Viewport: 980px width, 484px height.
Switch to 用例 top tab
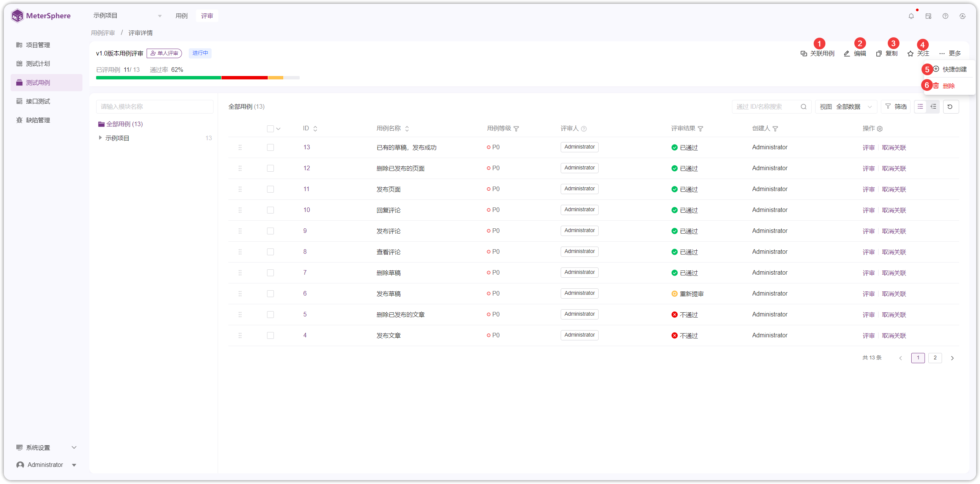pos(182,16)
